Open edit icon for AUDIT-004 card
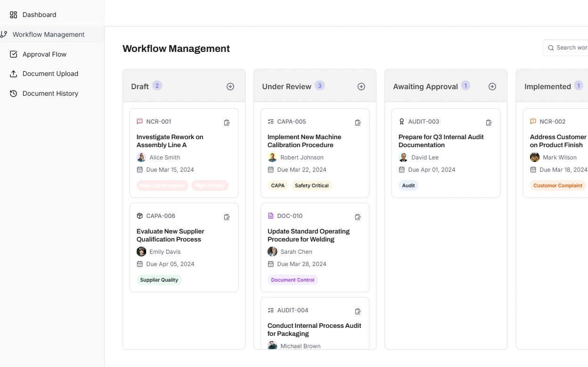This screenshot has height=367, width=588. coord(358,311)
